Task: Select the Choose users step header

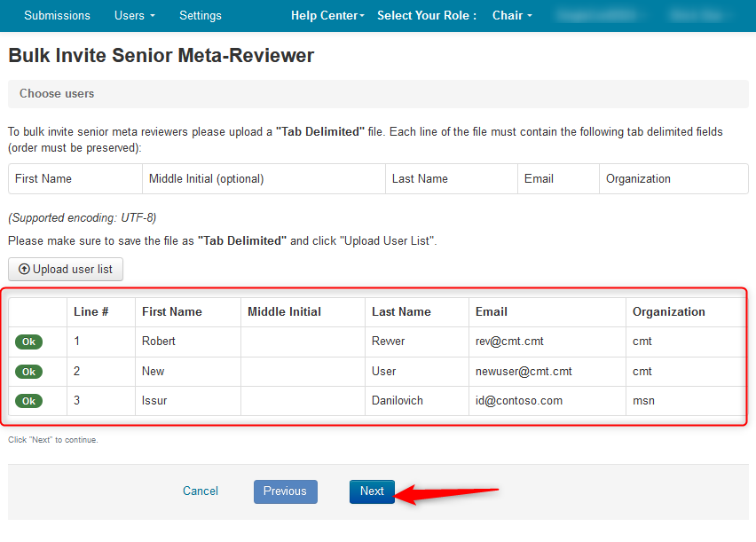Action: pos(378,93)
